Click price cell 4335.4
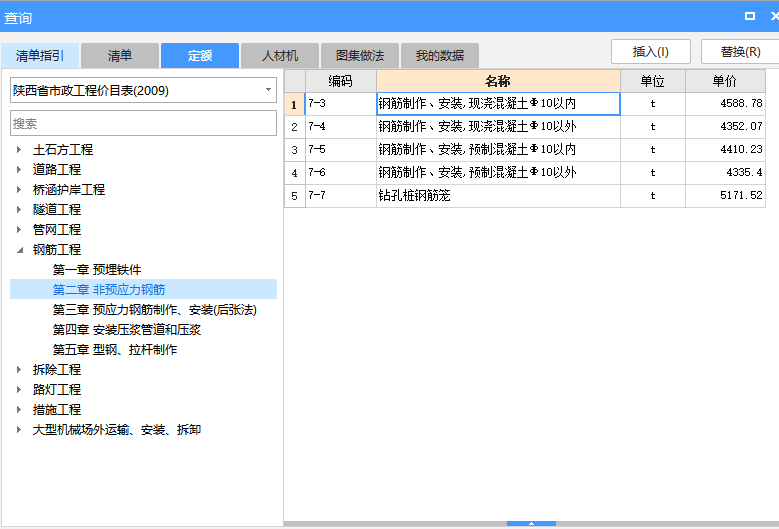This screenshot has width=779, height=529. 725,173
